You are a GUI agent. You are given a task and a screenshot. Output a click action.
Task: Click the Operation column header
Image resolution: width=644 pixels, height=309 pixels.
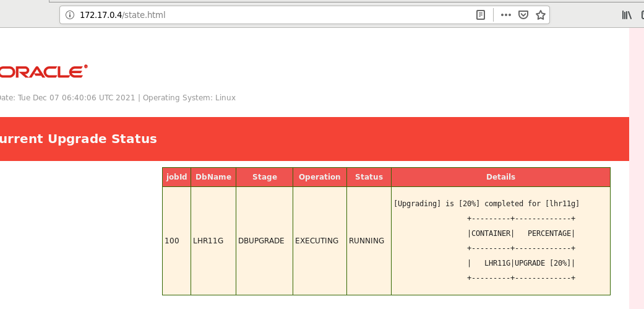click(x=320, y=177)
